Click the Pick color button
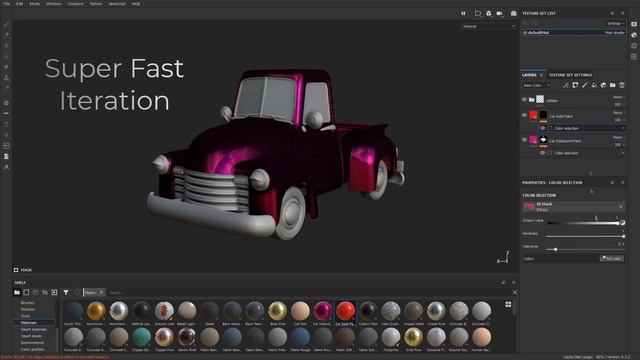This screenshot has width=640, height=360. point(611,259)
